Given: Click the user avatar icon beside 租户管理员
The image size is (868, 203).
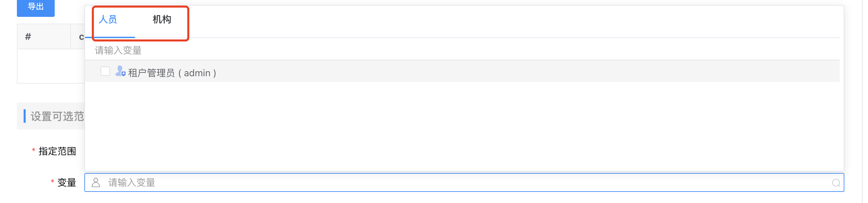Looking at the screenshot, I should (120, 71).
